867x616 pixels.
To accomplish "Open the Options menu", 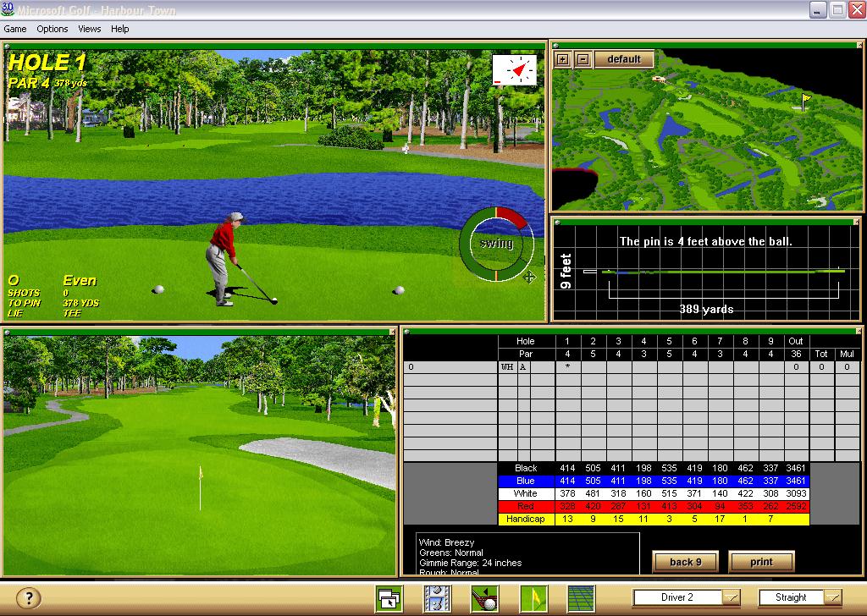I will point(52,29).
